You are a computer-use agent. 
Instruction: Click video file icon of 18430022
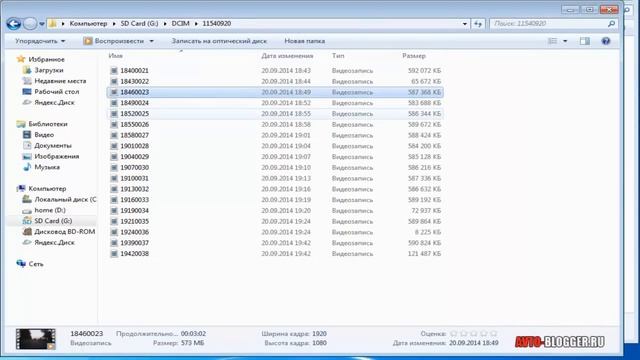114,82
